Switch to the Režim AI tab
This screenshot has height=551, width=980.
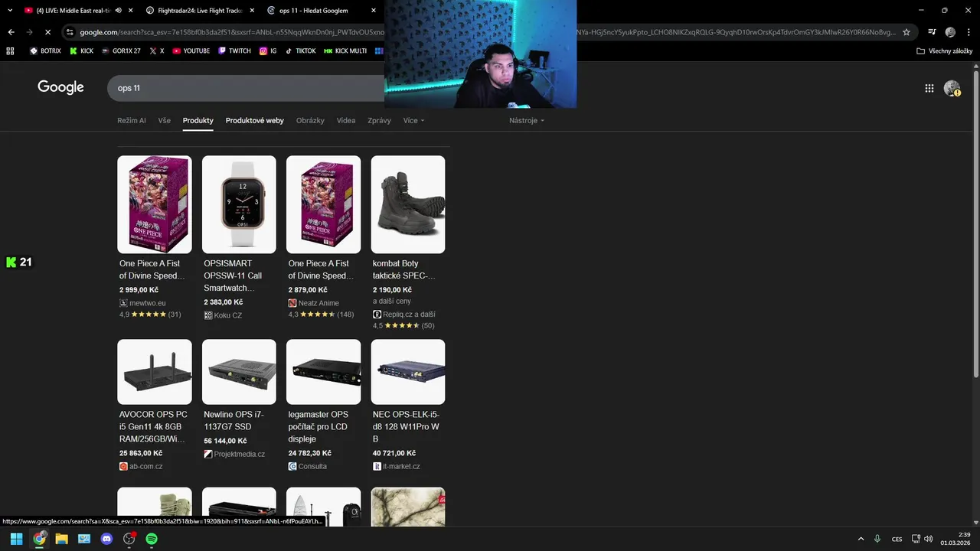click(x=132, y=121)
